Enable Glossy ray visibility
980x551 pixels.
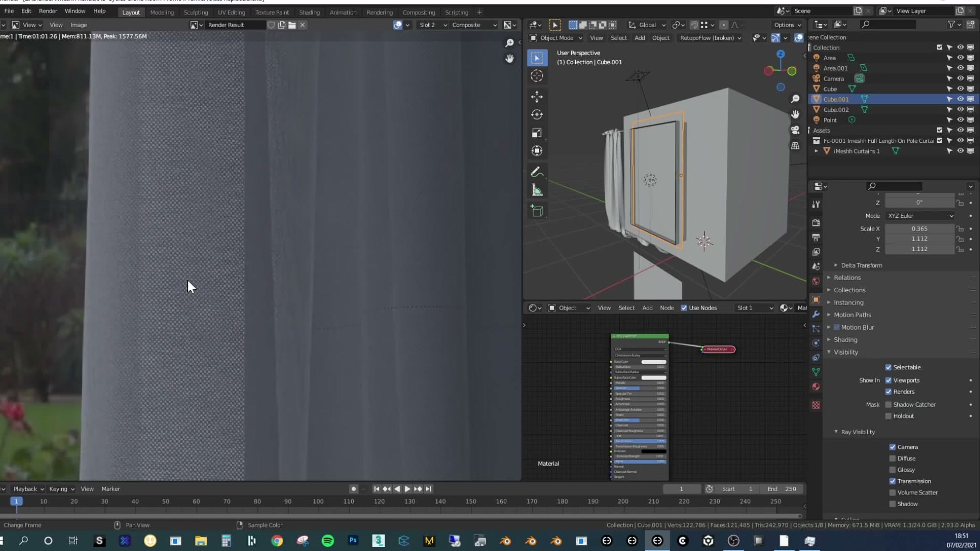pyautogui.click(x=892, y=470)
